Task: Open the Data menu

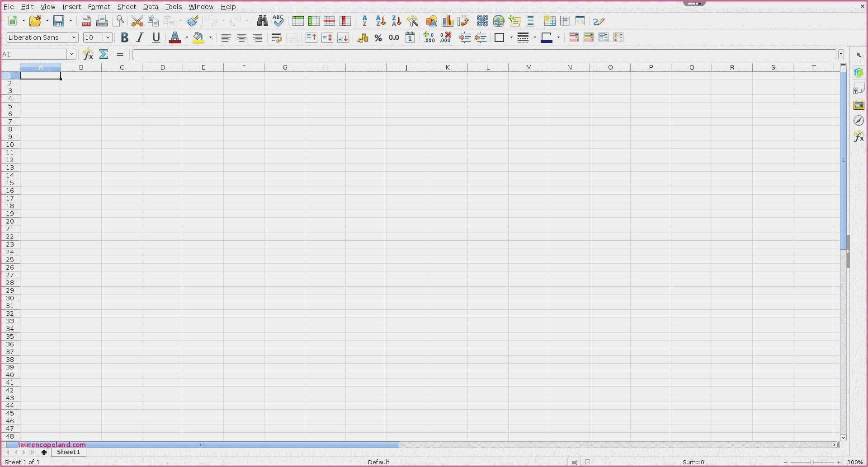Action: pos(151,7)
